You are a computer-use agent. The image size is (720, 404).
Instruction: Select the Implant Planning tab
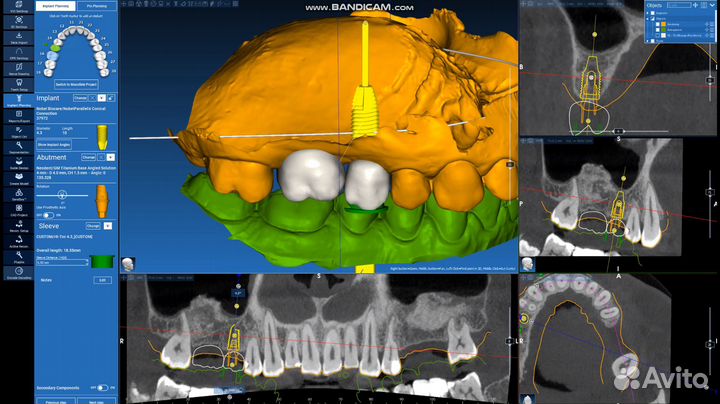click(53, 5)
